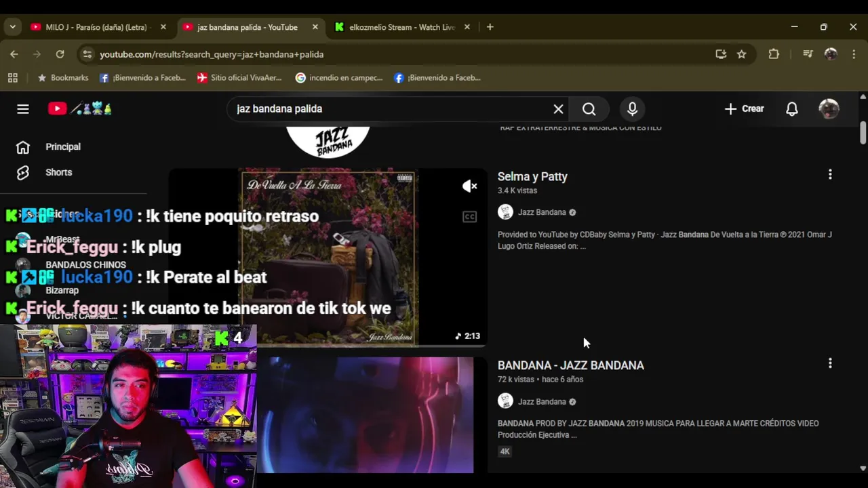Open the BANDANA - JAZZ BANDANA video title
The height and width of the screenshot is (488, 868).
[571, 365]
